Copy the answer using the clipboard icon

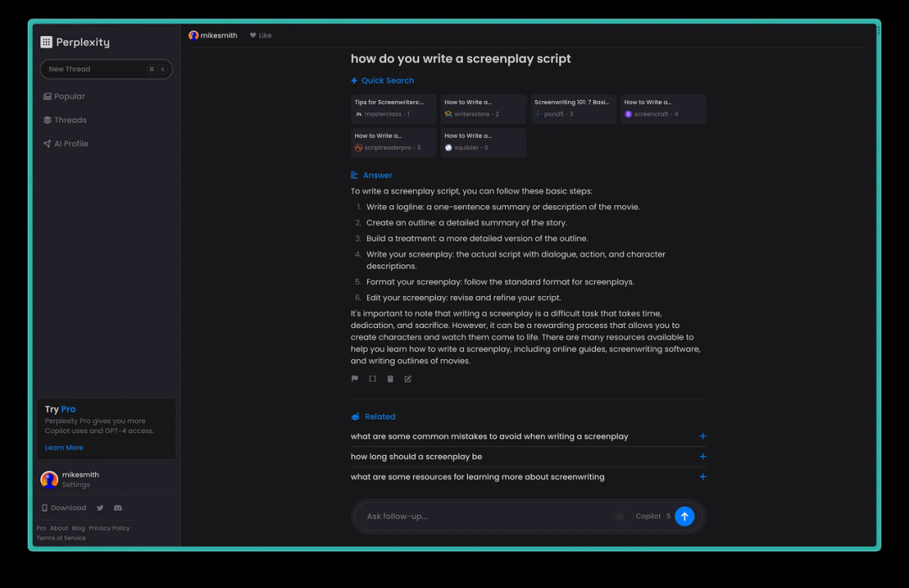pyautogui.click(x=390, y=379)
